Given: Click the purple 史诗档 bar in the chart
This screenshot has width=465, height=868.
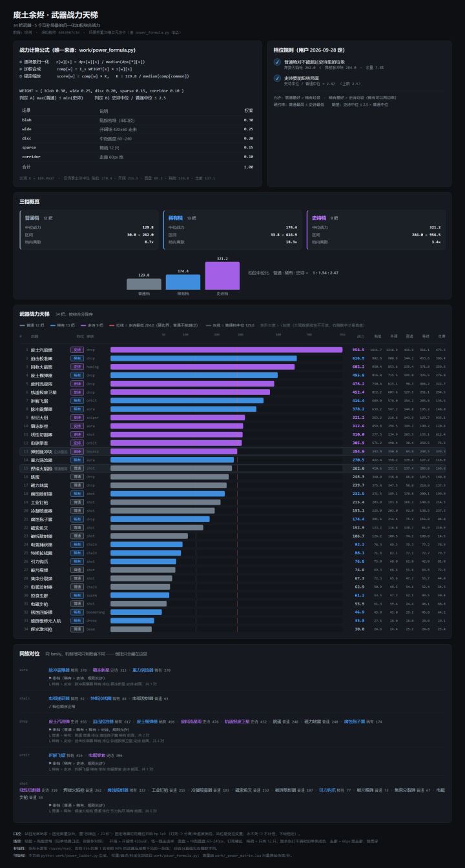Looking at the screenshot, I should (x=222, y=276).
